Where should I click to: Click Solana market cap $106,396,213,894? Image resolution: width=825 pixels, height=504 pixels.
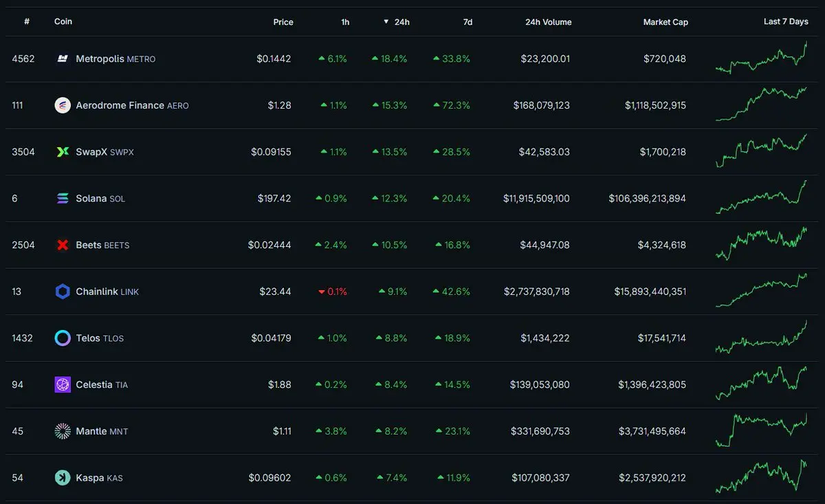647,198
